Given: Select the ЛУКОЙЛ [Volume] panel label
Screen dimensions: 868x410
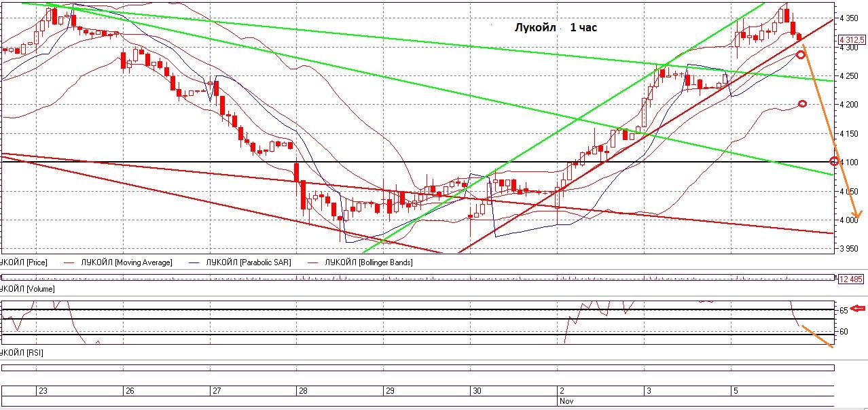Looking at the screenshot, I should coord(27,289).
